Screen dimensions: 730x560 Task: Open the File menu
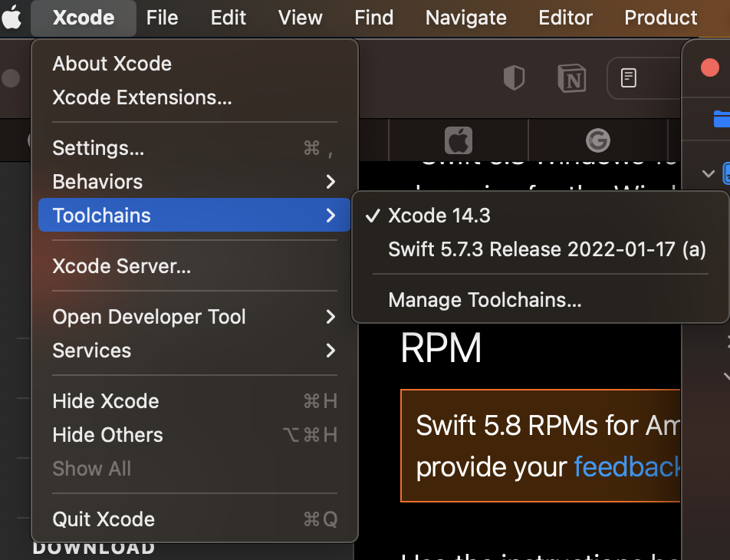162,18
